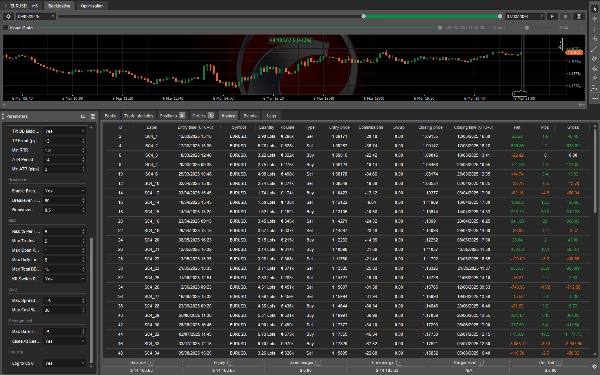The width and height of the screenshot is (600, 375).
Task: Stop the backtest with the stop button
Action: 566,16
